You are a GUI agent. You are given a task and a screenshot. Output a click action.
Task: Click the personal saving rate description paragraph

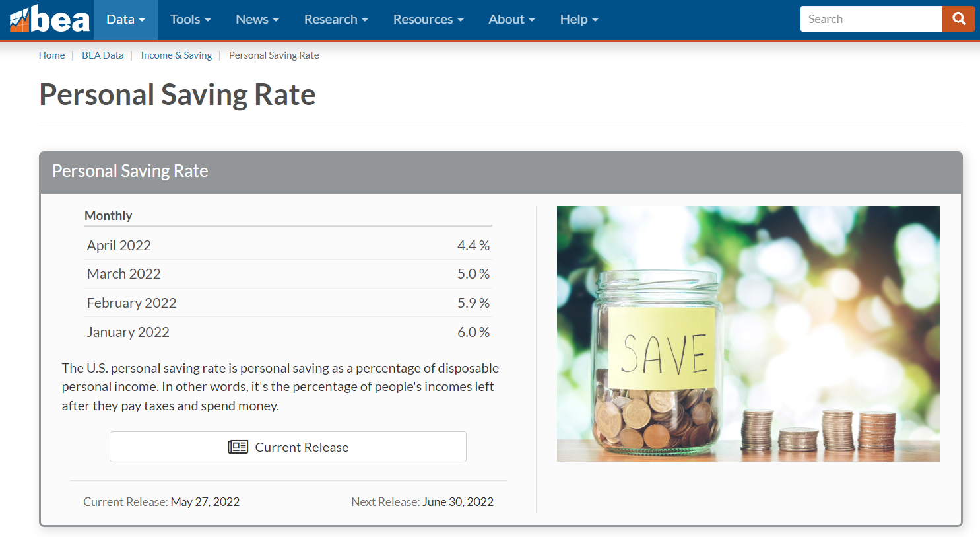[280, 387]
